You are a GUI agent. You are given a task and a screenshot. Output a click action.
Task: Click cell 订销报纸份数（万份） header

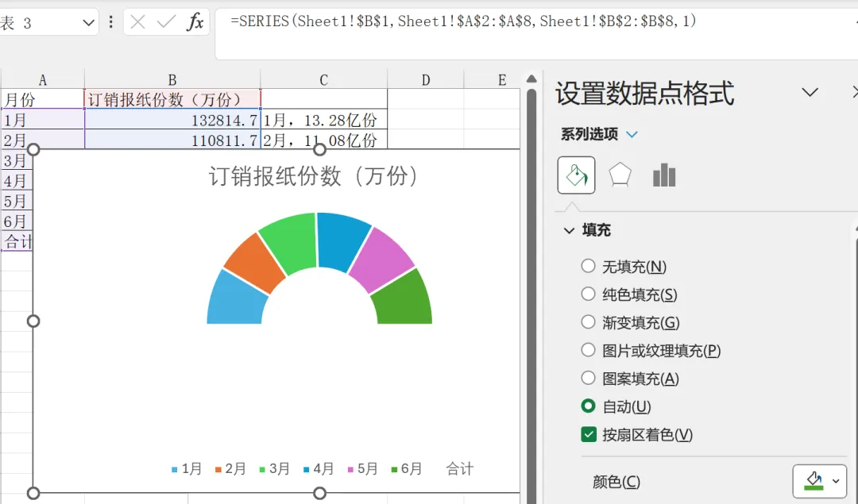click(172, 99)
